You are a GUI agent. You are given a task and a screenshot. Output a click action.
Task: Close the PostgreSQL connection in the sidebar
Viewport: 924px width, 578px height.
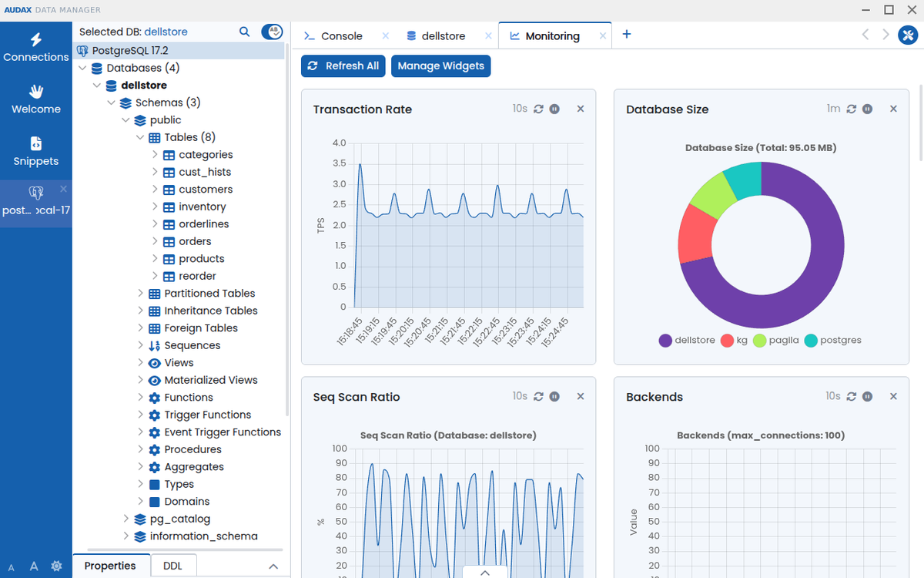(63, 189)
